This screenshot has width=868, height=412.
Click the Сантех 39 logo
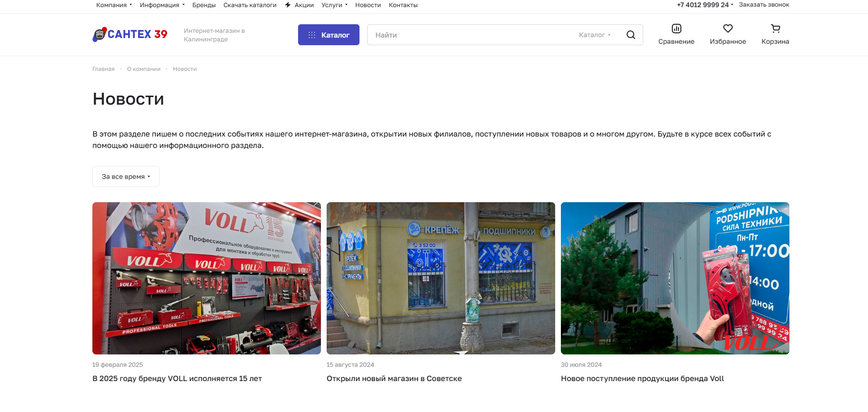[130, 34]
